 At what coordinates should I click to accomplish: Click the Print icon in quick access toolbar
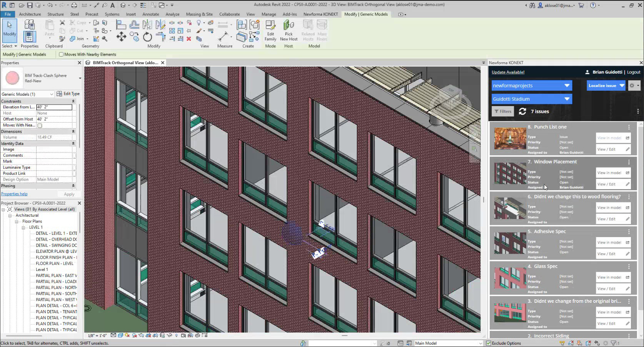(74, 5)
